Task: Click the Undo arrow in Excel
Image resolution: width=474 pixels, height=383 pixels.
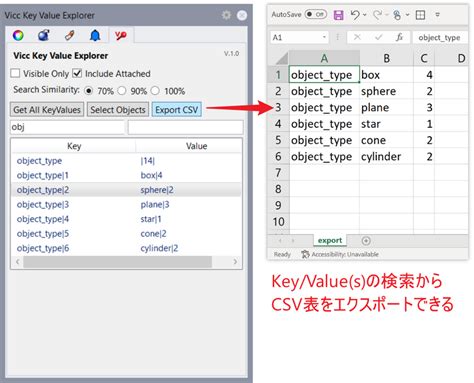Action: coord(355,15)
